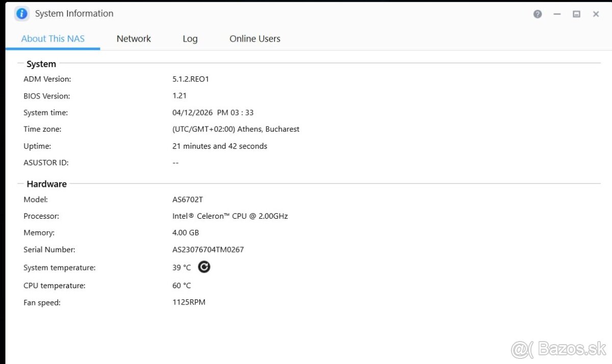
Task: Click the 1125RPM fan speed value
Action: click(189, 302)
